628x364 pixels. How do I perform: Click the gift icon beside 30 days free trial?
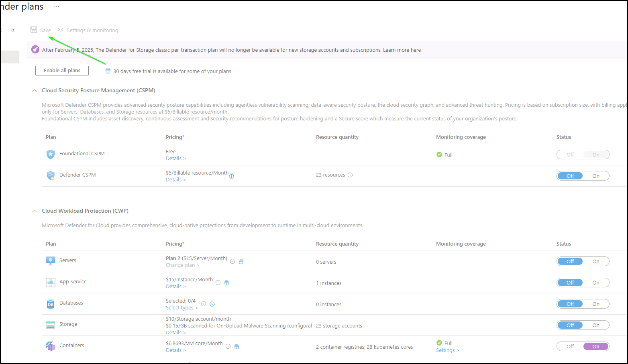tap(108, 71)
